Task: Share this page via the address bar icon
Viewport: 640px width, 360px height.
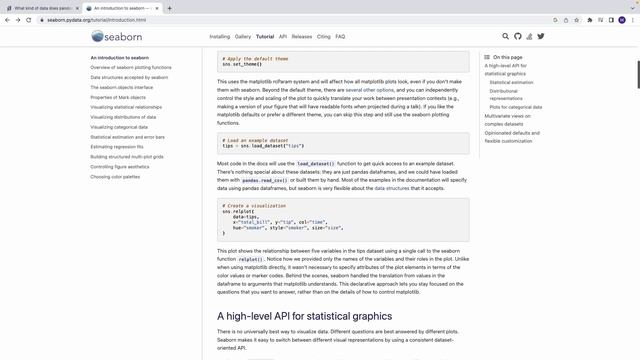Action: pos(566,20)
